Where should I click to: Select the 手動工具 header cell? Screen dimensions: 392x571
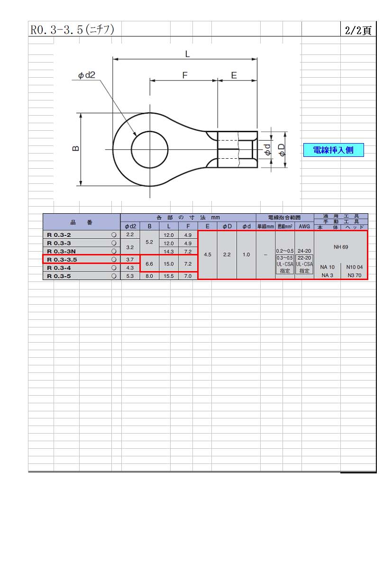click(x=341, y=221)
